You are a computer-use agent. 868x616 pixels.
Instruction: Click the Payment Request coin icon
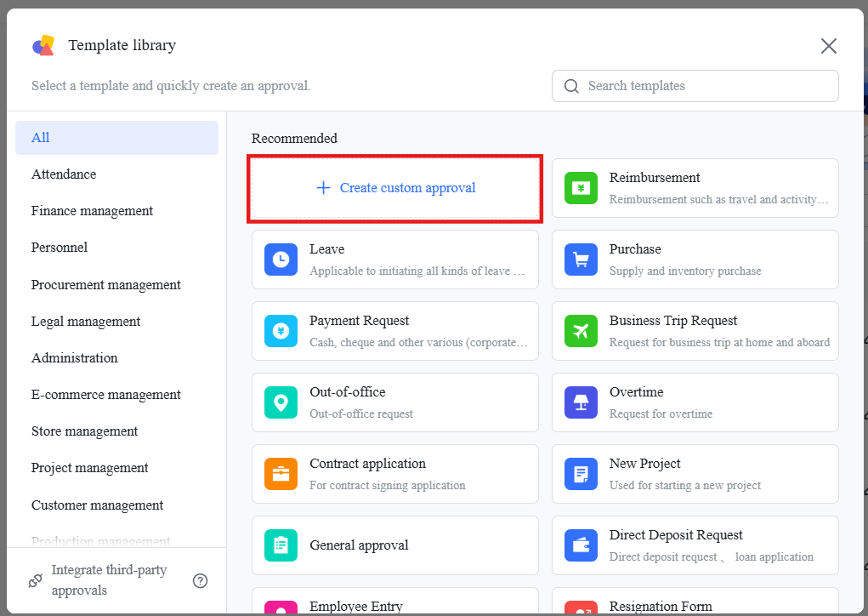[x=281, y=331]
